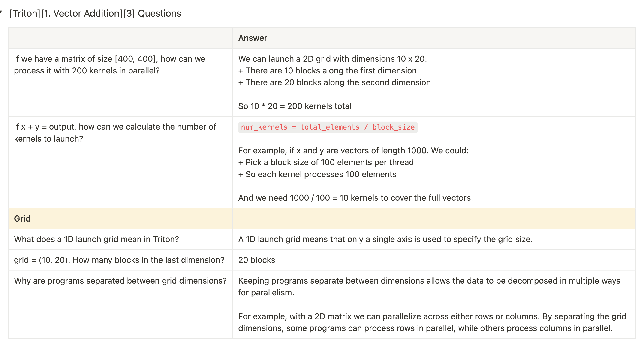Image resolution: width=644 pixels, height=346 pixels.
Task: Click the 'Why are programs separated' question cell
Action: [x=120, y=281]
